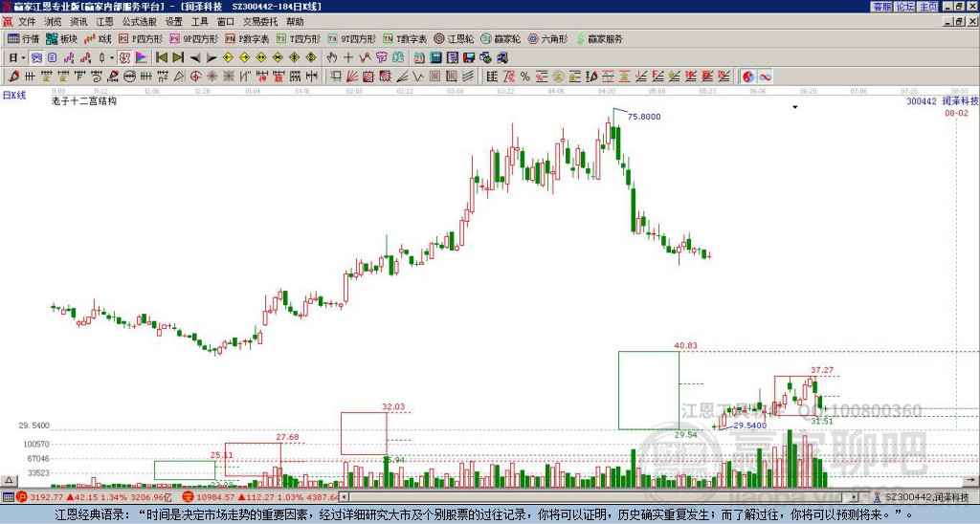Expand the panel with bottom-left up-arrow button

click(x=8, y=480)
